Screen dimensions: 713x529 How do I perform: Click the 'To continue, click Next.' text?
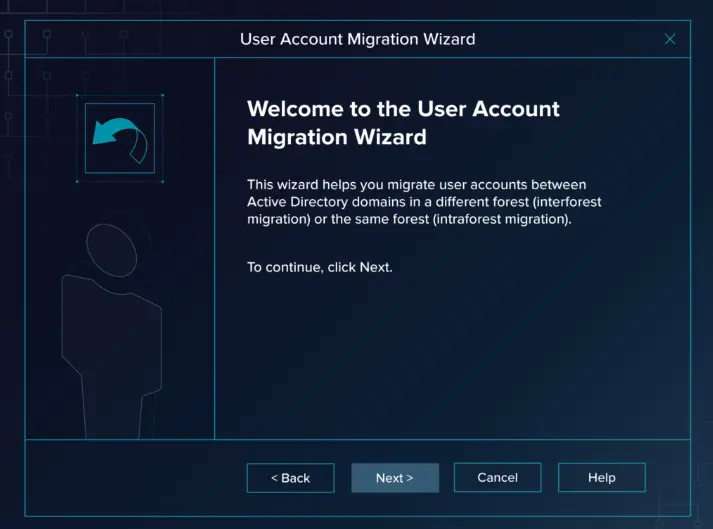point(320,267)
